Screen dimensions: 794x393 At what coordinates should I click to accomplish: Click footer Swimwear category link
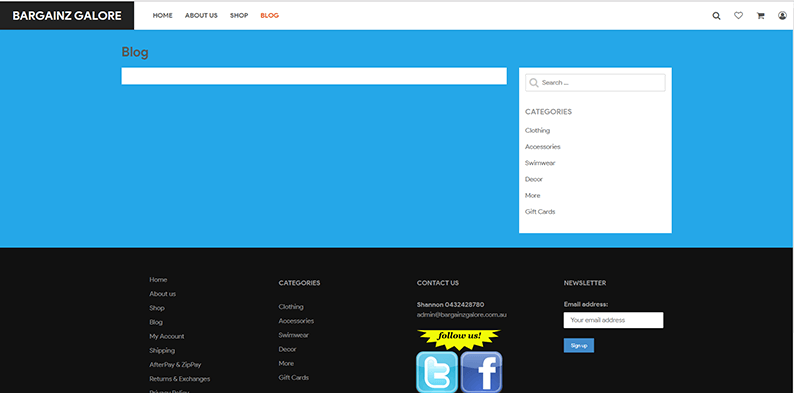pos(294,335)
